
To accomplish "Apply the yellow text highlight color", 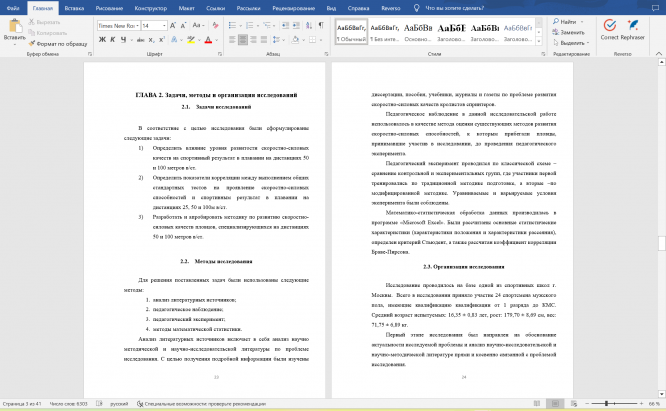I will (191, 40).
